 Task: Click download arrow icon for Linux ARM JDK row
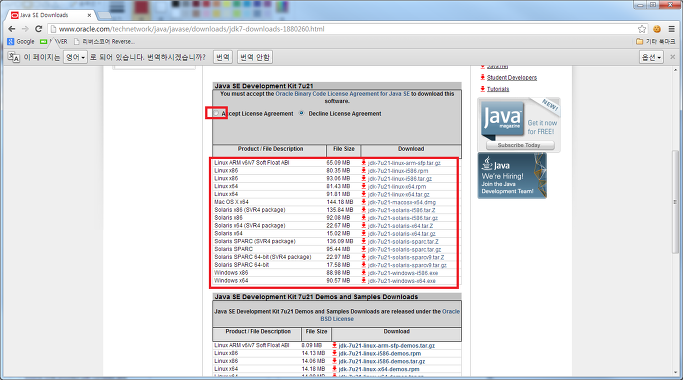point(364,163)
